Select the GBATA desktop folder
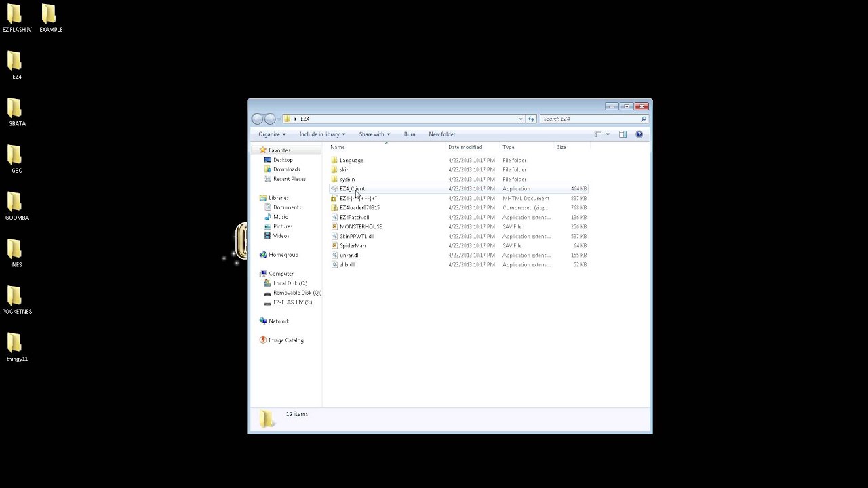This screenshot has height=488, width=868. coord(16,113)
